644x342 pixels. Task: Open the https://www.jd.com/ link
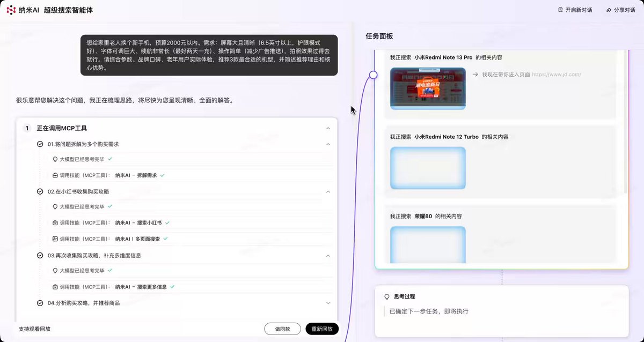point(556,75)
